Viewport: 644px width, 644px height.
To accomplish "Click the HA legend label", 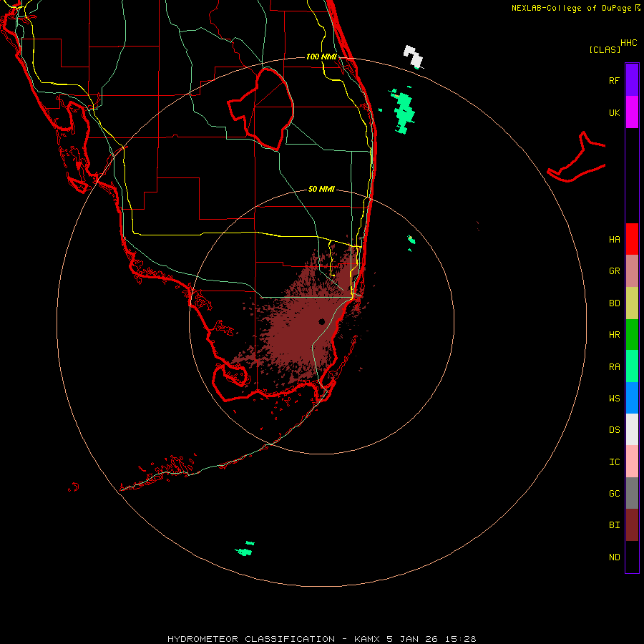I will click(x=614, y=240).
